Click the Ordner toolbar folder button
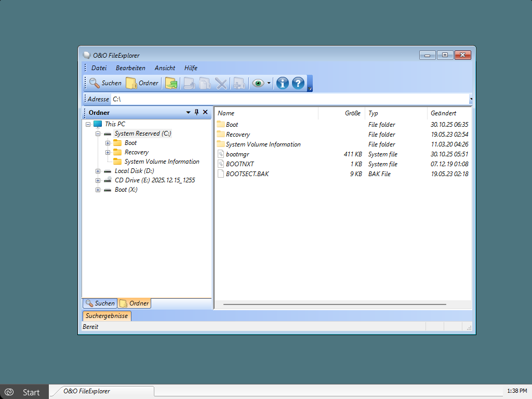 pyautogui.click(x=142, y=83)
